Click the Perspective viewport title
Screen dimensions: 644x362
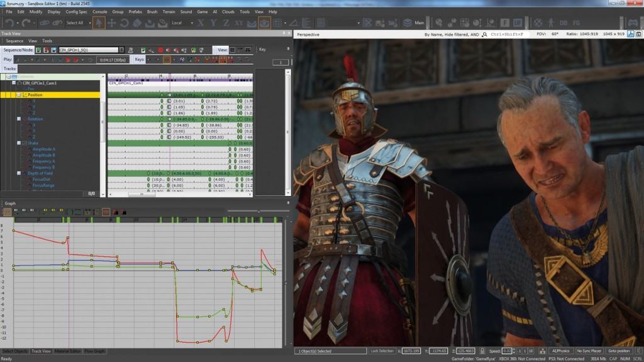[x=308, y=35]
